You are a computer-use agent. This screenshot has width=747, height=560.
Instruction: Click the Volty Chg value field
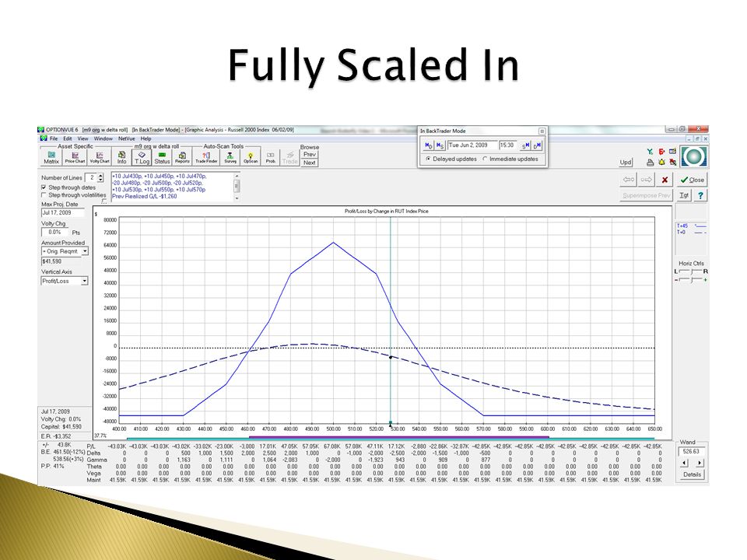54,233
